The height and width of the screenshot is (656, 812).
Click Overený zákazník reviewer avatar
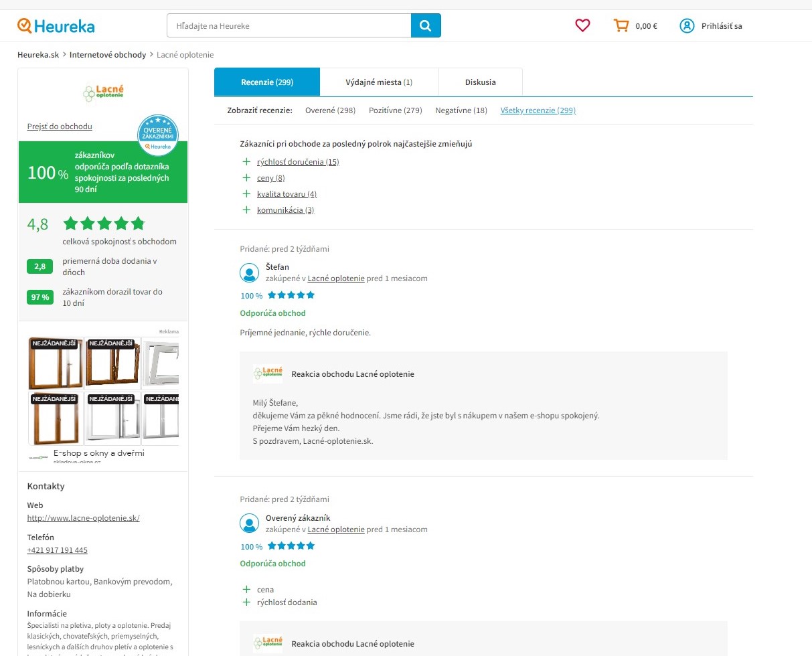pos(250,523)
